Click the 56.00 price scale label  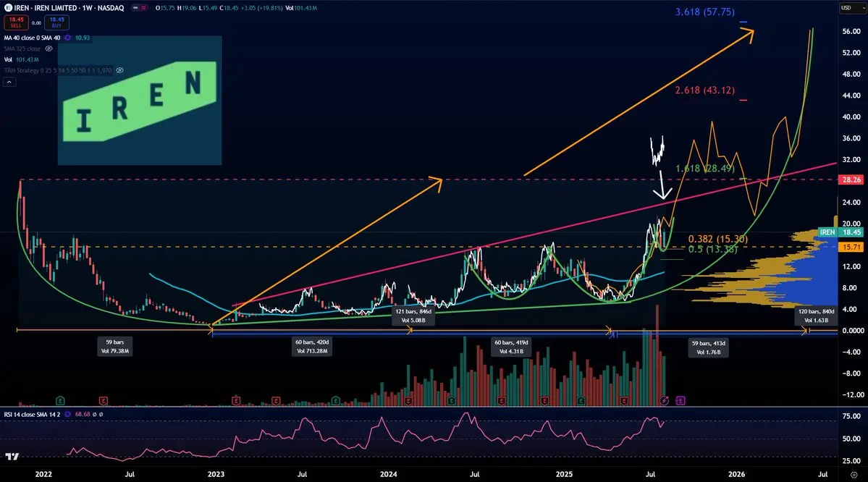(851, 32)
